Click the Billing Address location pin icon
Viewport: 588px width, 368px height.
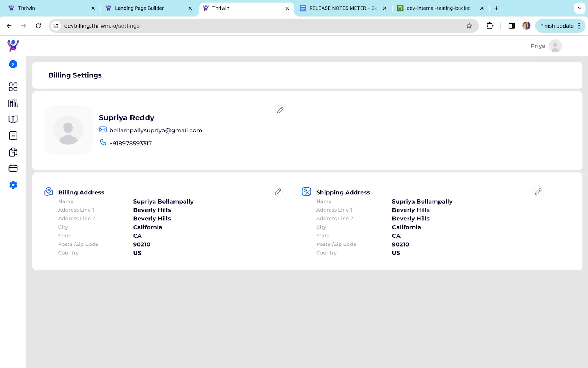pos(49,191)
